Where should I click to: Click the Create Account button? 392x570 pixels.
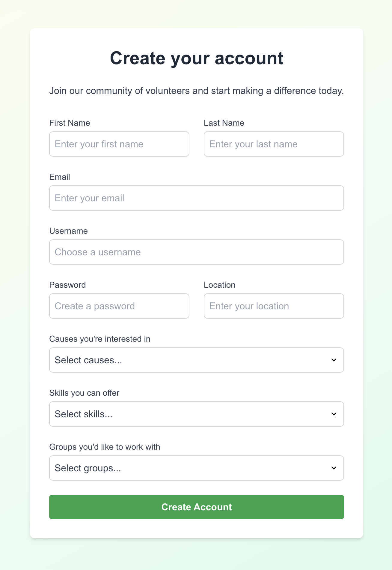(x=197, y=507)
